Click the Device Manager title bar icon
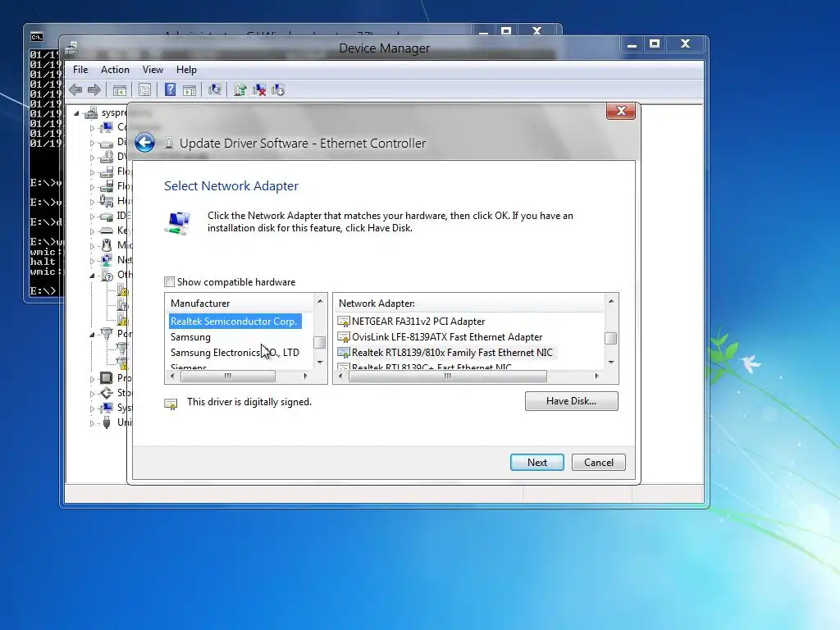Image resolution: width=840 pixels, height=630 pixels. (72, 48)
